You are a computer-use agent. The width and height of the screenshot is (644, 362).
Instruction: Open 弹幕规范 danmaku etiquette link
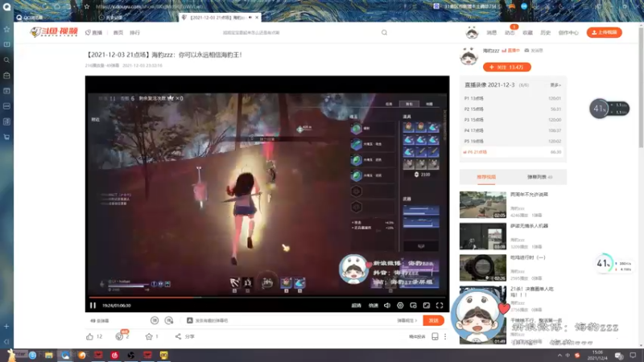[407, 320]
